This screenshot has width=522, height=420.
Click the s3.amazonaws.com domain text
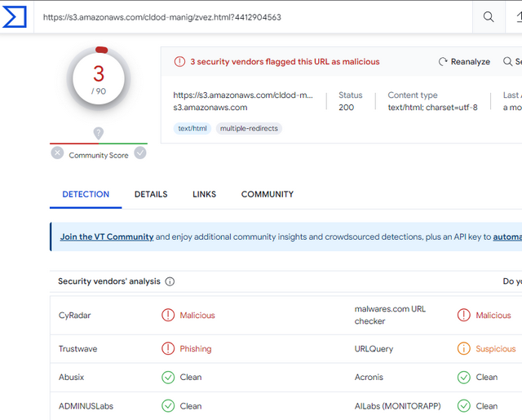(210, 108)
